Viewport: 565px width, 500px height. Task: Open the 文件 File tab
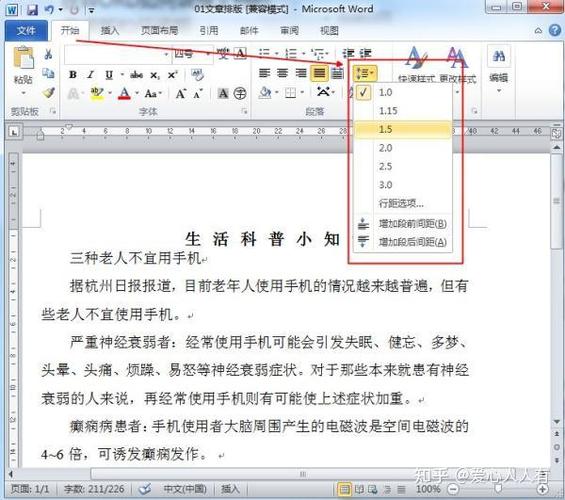coord(26,31)
